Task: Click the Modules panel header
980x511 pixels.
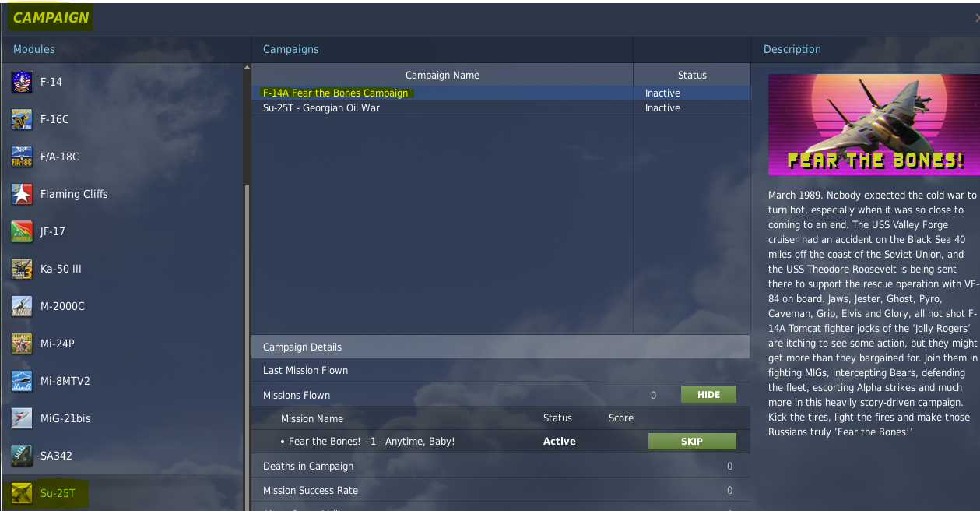Action: click(x=34, y=49)
